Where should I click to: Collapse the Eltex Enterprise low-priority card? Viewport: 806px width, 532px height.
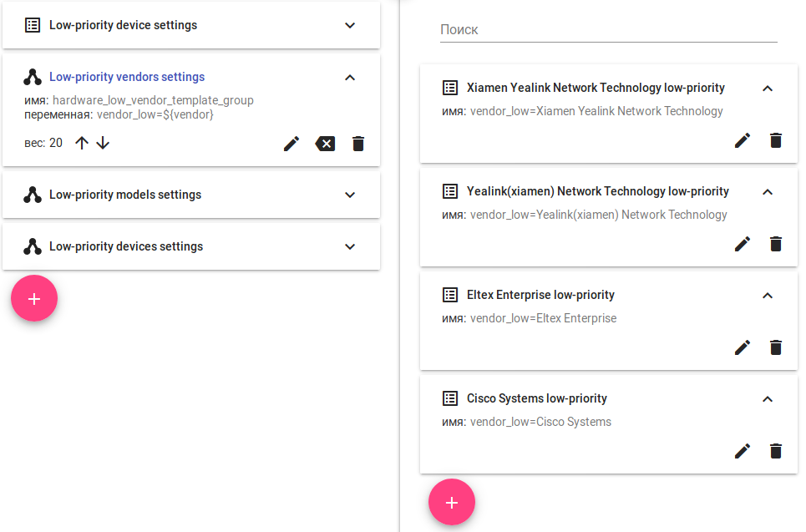(x=768, y=296)
